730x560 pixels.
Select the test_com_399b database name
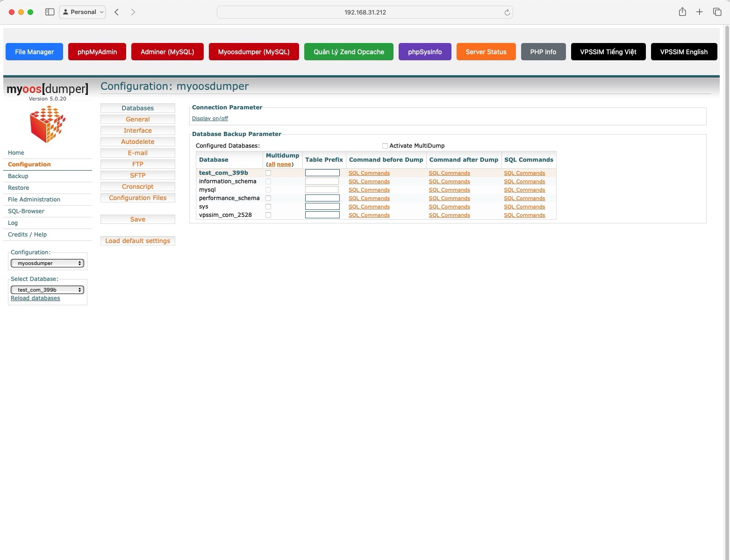[223, 173]
